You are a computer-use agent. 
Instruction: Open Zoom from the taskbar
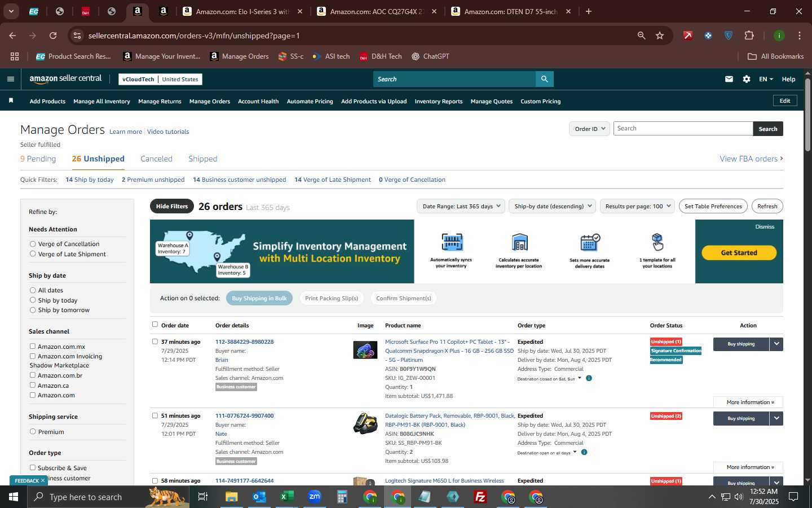(315, 497)
